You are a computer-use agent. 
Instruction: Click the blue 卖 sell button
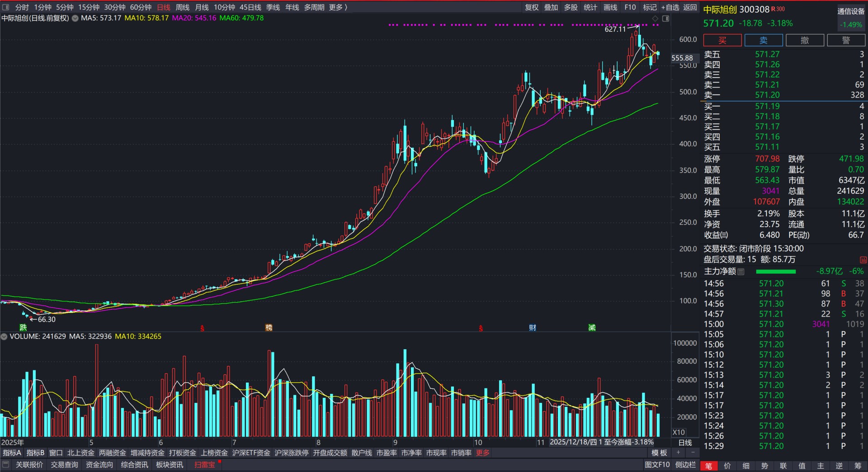(x=763, y=40)
